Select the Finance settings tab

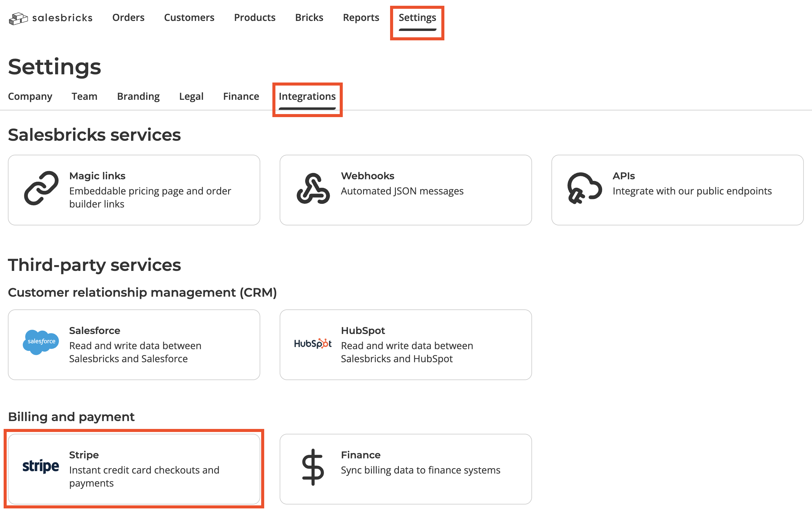(x=241, y=96)
